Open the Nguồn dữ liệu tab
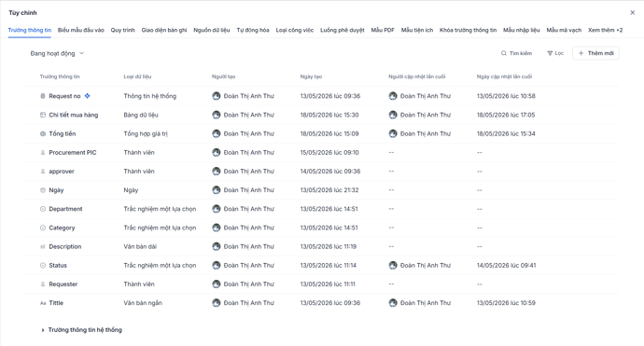Viewport: 644px width, 346px height. tap(212, 30)
